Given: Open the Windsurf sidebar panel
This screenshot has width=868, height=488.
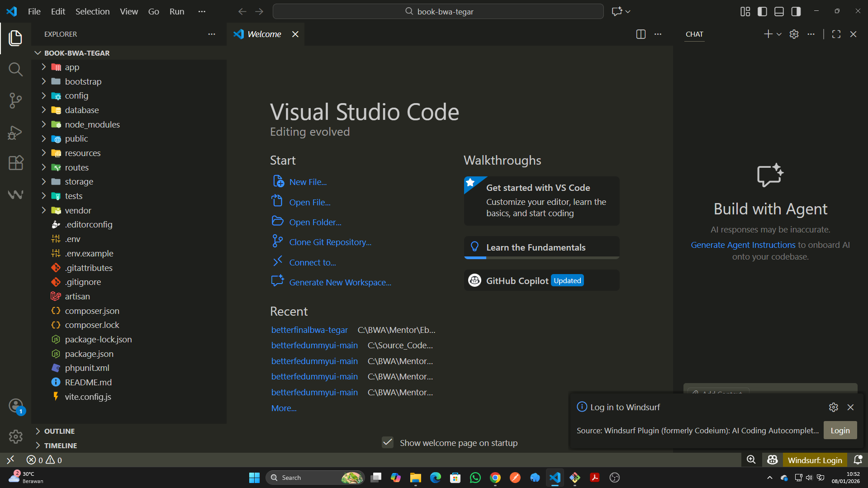Looking at the screenshot, I should tap(15, 194).
